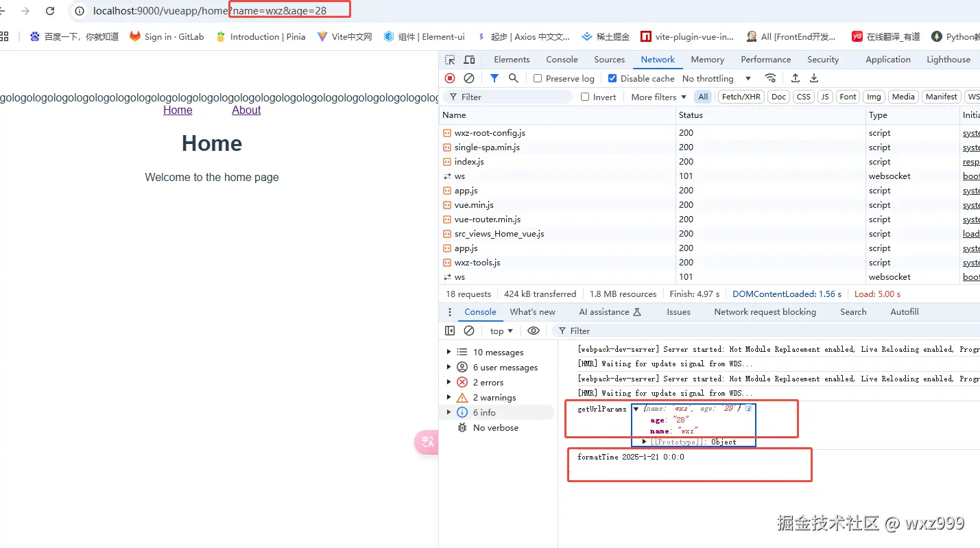This screenshot has height=548, width=980.
Task: Expand the 10 messages group
Action: (x=449, y=352)
